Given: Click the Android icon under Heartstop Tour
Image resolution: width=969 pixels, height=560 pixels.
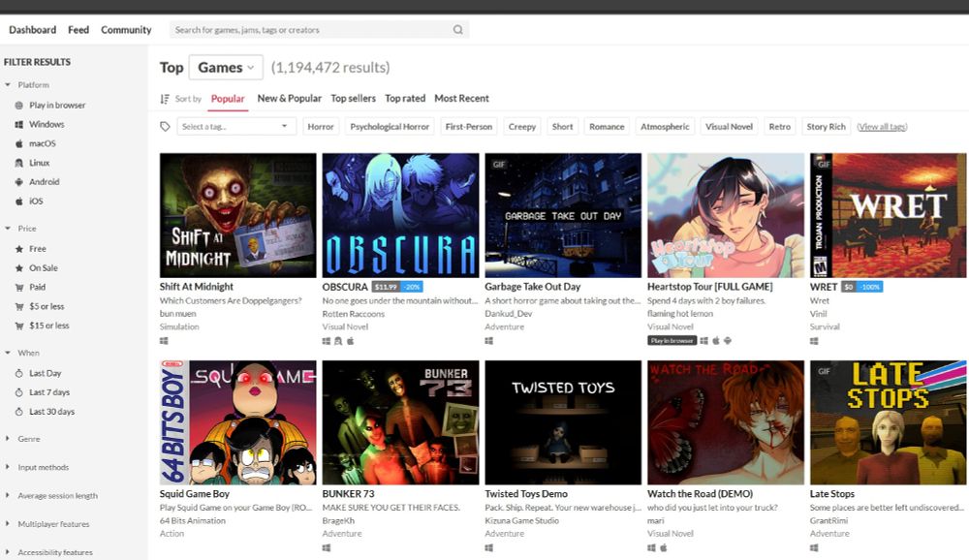Looking at the screenshot, I should 728,341.
